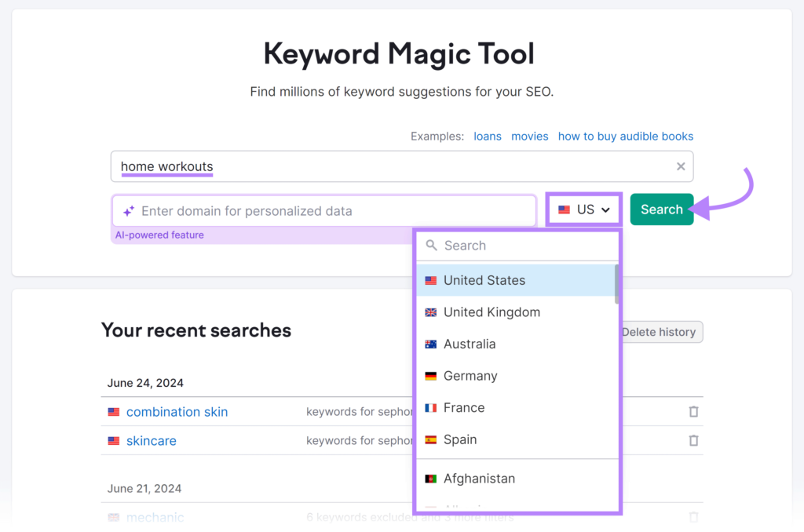804x532 pixels.
Task: Choose Australia in the country list
Action: point(515,344)
